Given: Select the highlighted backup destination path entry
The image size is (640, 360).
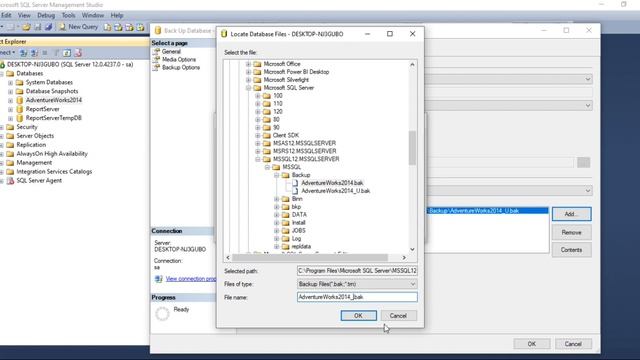Looking at the screenshot, I should pos(488,211).
